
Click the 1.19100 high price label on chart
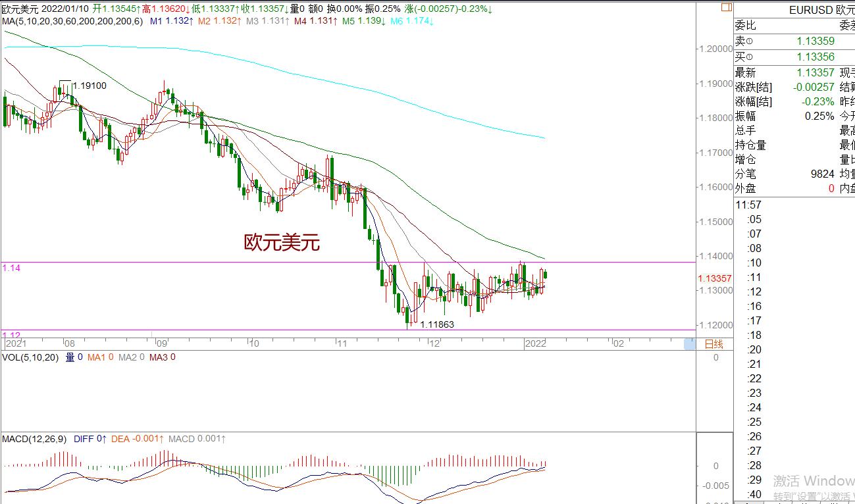point(90,86)
